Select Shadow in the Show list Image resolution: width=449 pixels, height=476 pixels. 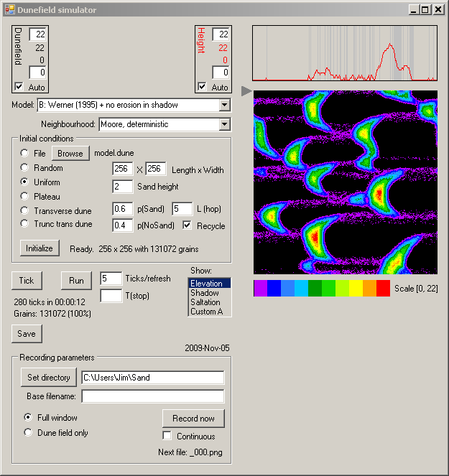pyautogui.click(x=205, y=293)
